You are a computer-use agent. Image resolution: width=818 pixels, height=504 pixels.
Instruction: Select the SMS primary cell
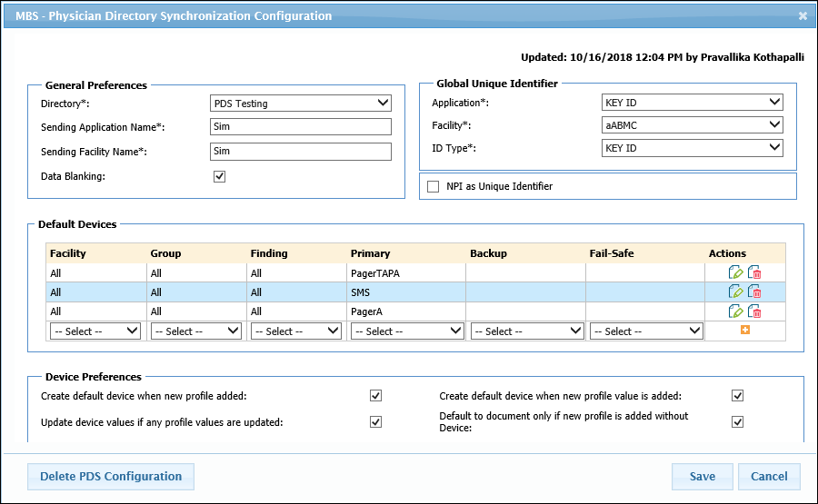coord(406,292)
